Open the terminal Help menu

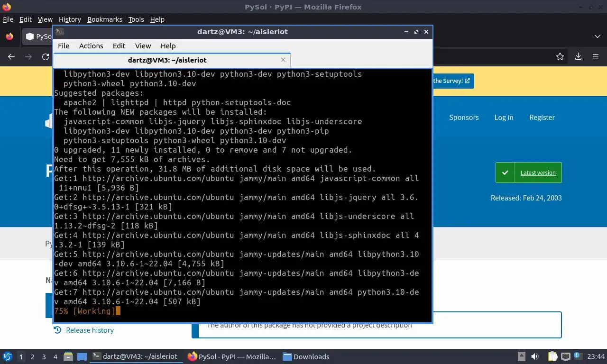(x=168, y=46)
